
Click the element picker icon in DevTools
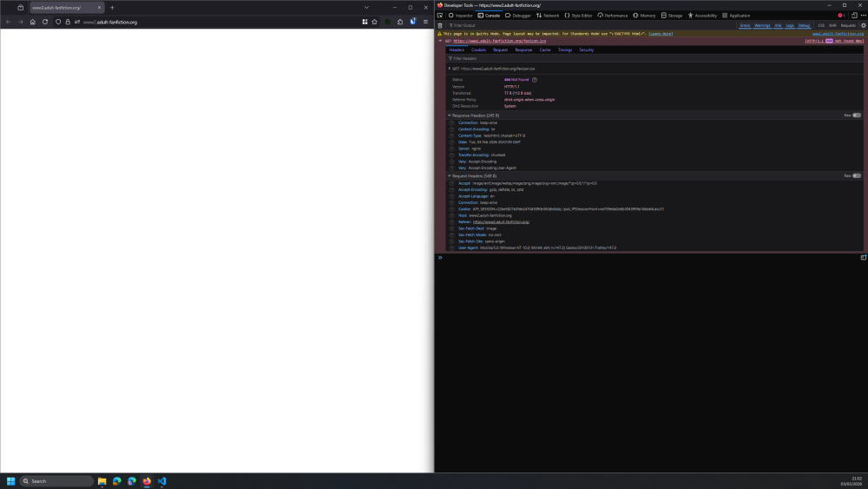440,16
